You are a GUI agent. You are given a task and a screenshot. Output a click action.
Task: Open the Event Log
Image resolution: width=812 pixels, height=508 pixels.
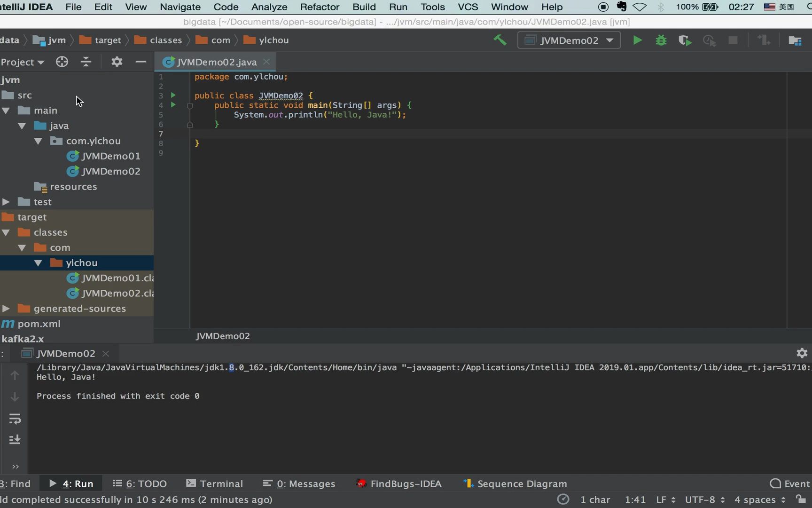point(790,484)
